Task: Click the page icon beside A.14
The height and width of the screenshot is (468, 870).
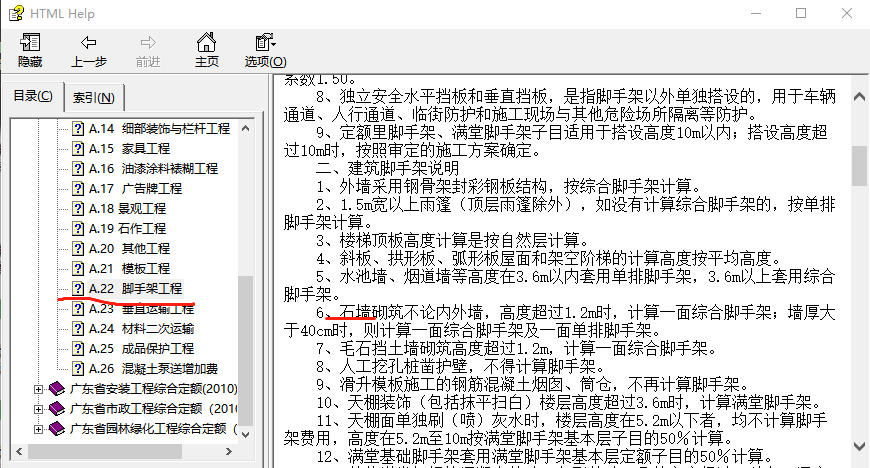Action: click(78, 129)
